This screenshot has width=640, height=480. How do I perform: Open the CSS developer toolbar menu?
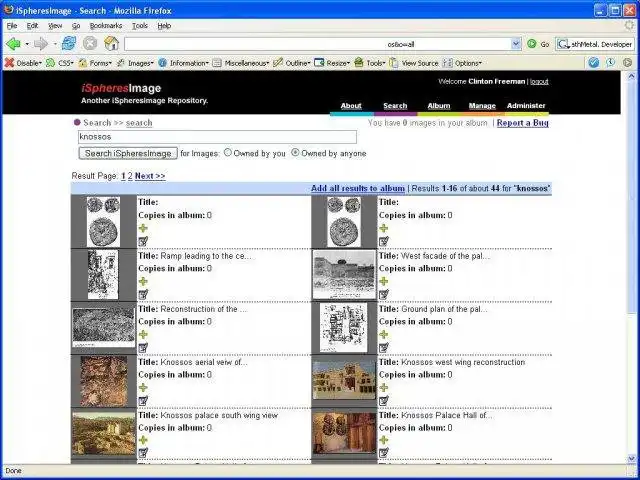(60, 63)
